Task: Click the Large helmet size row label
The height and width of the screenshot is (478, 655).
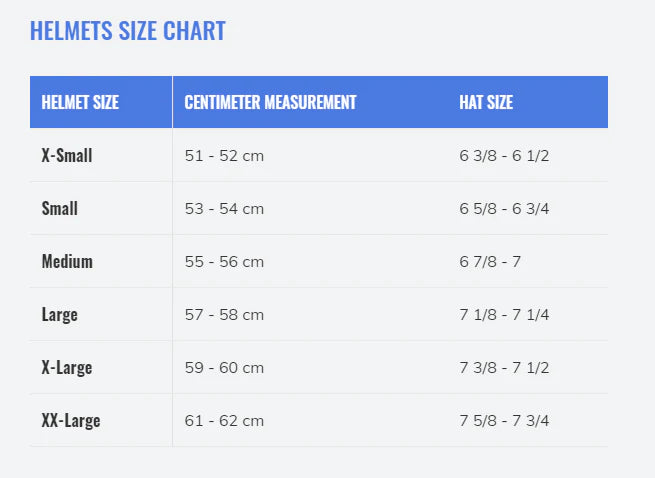Action: click(x=60, y=315)
